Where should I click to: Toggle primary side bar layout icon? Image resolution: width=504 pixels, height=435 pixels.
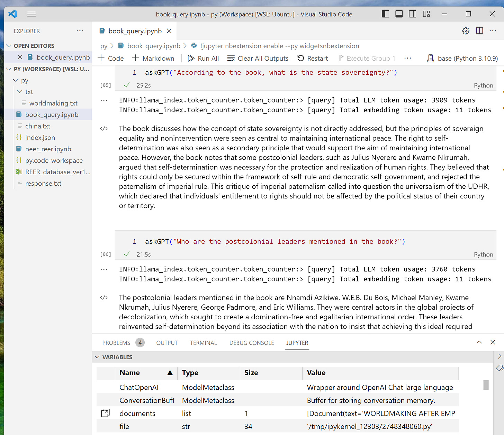pyautogui.click(x=385, y=14)
